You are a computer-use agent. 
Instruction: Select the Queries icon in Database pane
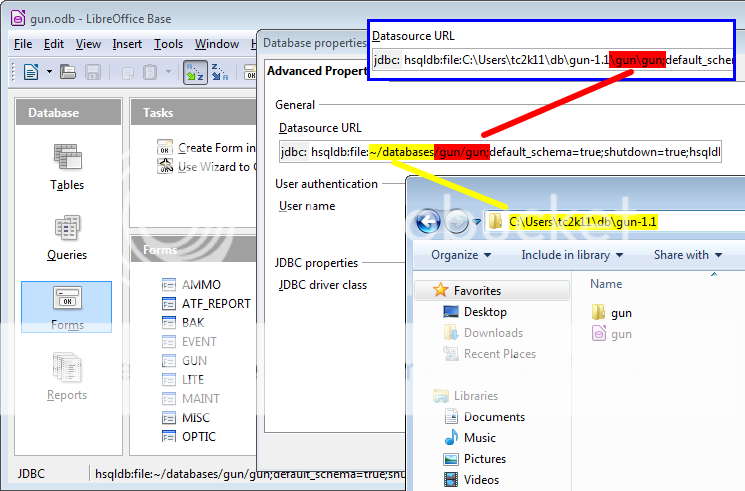[x=67, y=236]
